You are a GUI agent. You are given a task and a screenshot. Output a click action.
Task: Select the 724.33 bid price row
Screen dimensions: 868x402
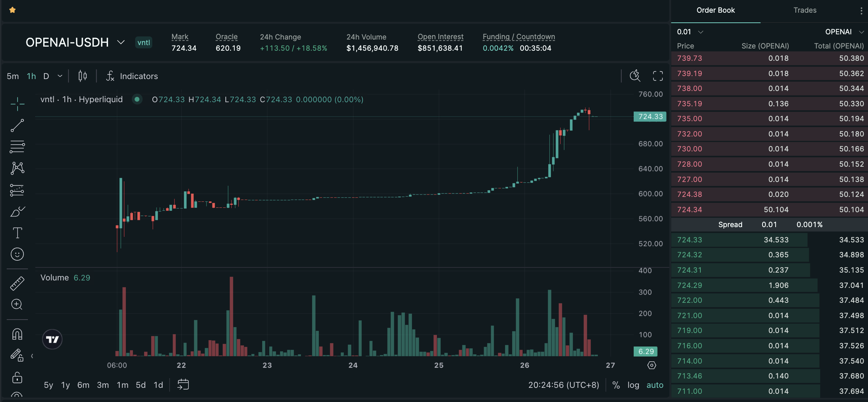[x=770, y=240]
